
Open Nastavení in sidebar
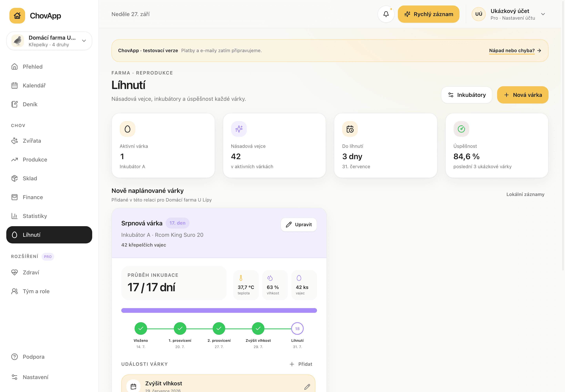pyautogui.click(x=49, y=377)
